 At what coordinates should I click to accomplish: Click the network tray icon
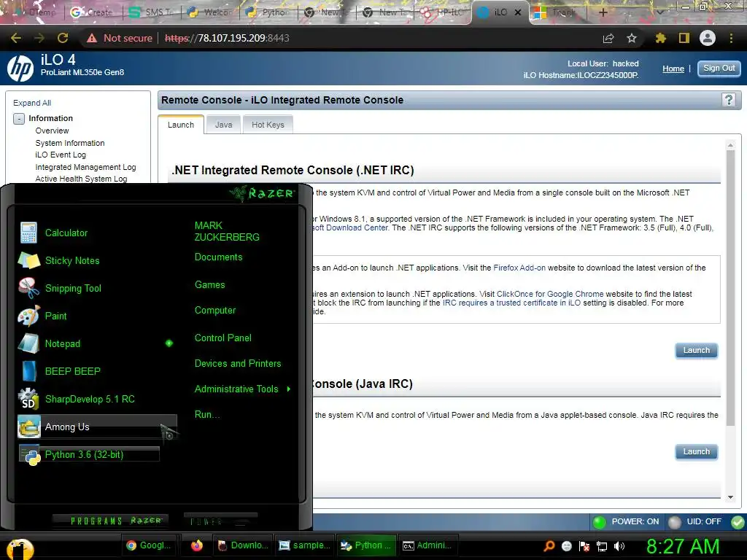[x=602, y=546]
